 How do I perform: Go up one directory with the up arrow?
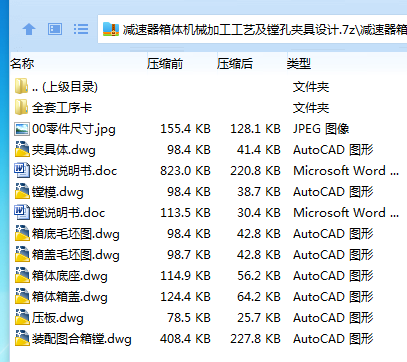(x=29, y=29)
